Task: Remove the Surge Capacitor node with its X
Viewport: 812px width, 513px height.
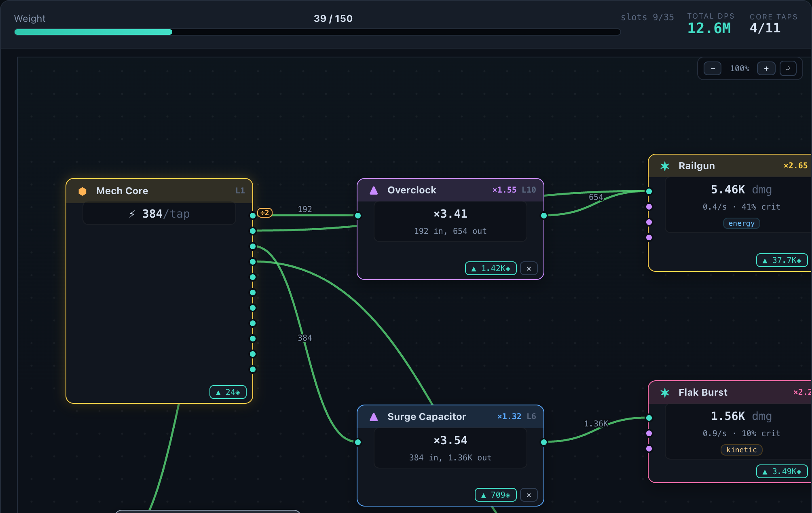Action: click(x=529, y=495)
